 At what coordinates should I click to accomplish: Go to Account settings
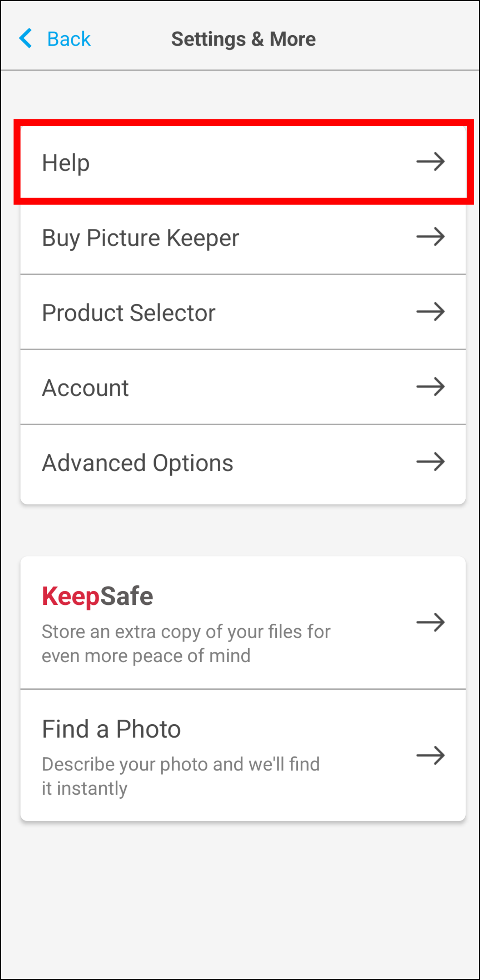pyautogui.click(x=243, y=387)
